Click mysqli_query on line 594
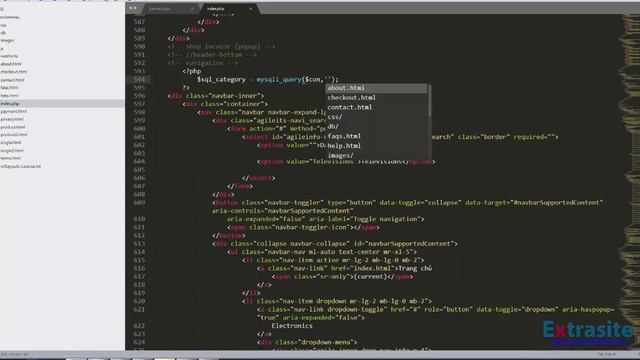Viewport: 640px width, 360px height. click(x=279, y=80)
